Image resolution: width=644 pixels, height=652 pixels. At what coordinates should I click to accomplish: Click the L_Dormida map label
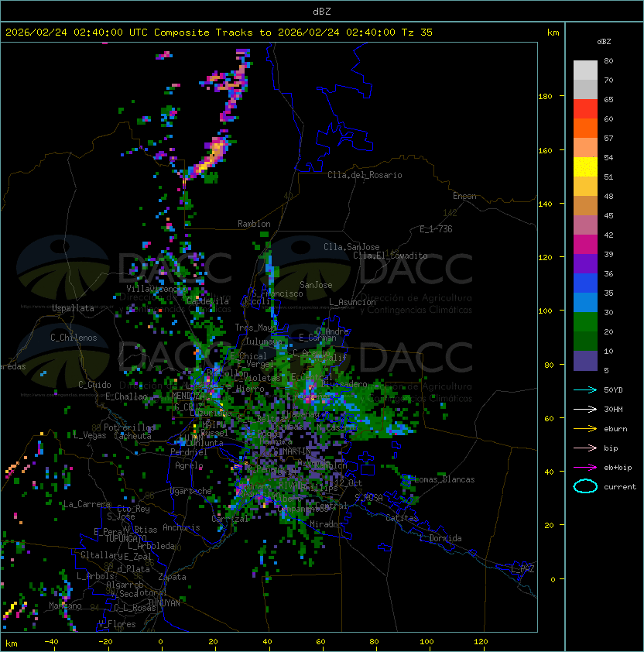(x=440, y=538)
